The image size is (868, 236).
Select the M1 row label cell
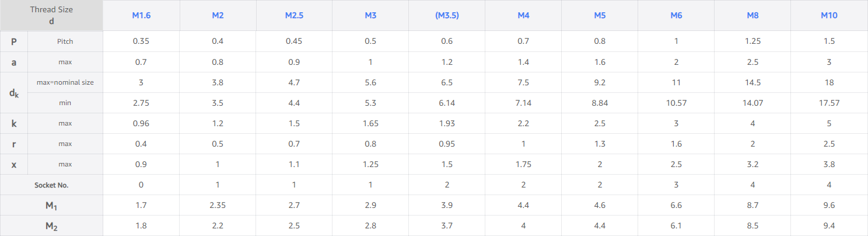pos(51,205)
